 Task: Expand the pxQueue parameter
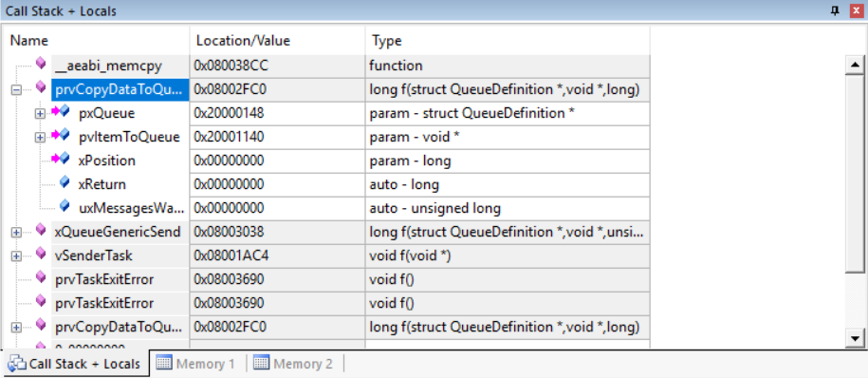point(40,114)
